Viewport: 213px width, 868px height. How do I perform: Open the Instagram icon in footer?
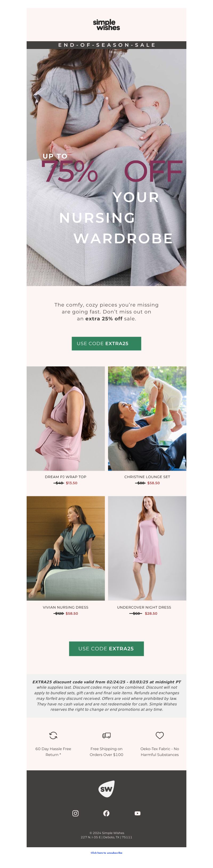coord(76,813)
